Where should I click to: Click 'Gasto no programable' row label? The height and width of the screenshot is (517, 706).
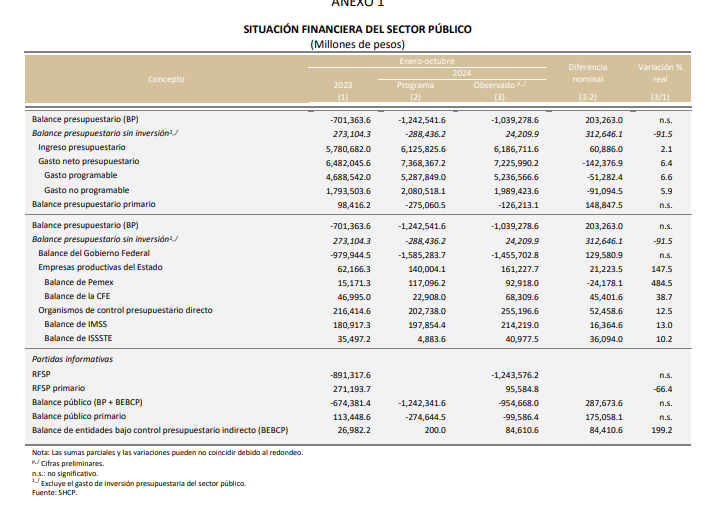86,190
